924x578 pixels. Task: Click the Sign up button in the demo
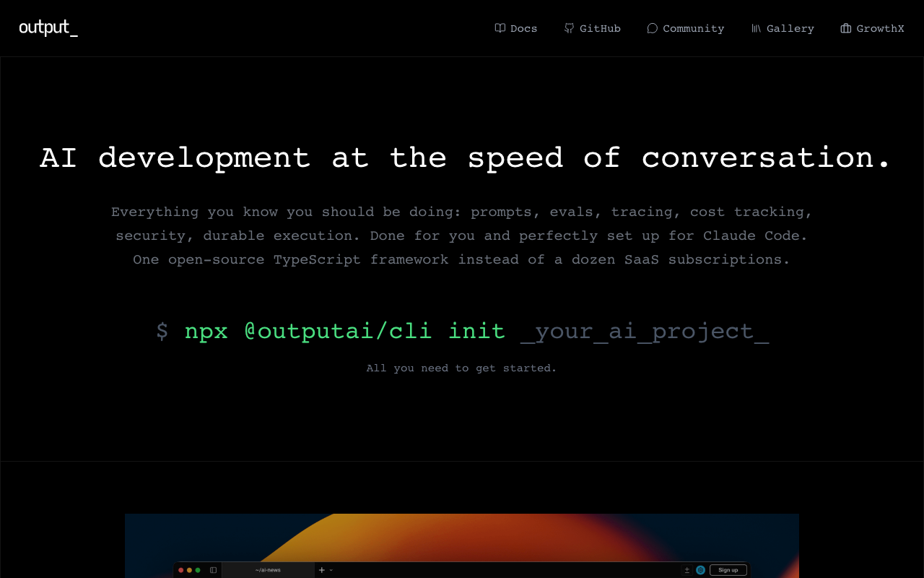pos(728,570)
